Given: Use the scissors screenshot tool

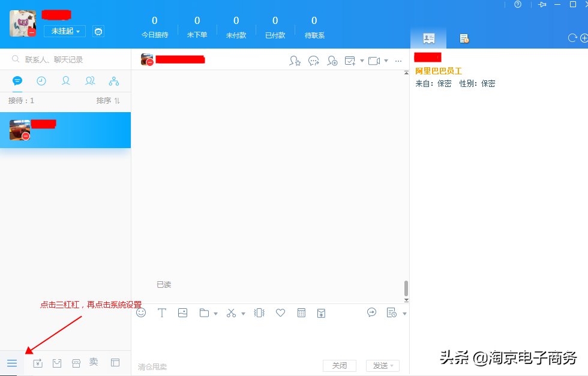Looking at the screenshot, I should pos(230,312).
